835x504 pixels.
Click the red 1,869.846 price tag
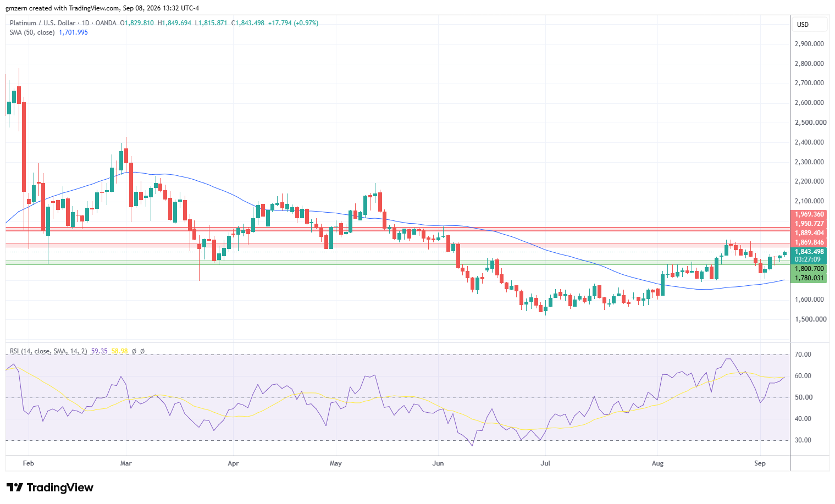809,242
